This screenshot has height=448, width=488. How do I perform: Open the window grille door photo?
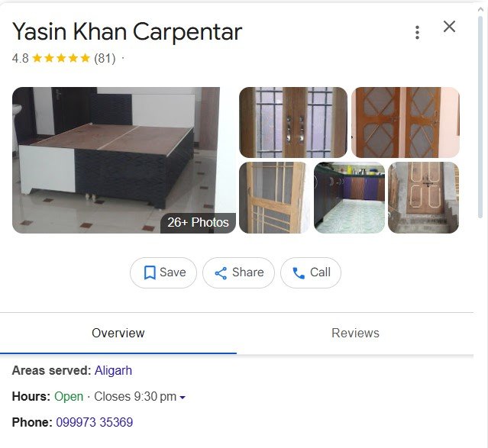[292, 122]
